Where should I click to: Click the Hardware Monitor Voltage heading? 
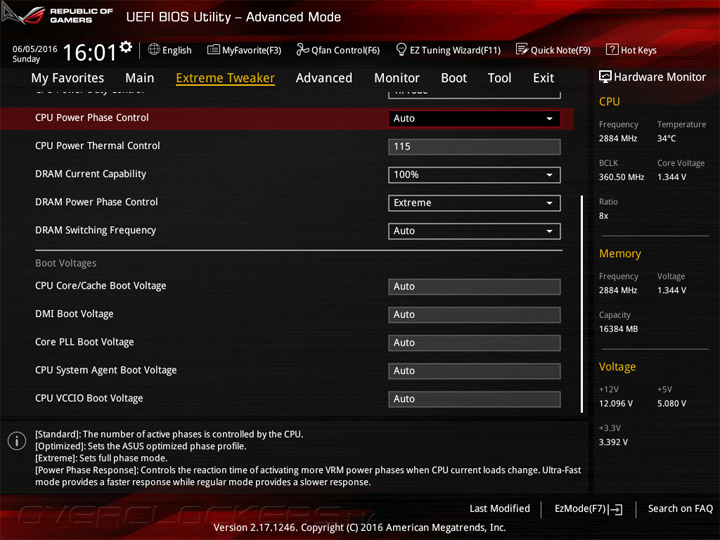coord(617,367)
